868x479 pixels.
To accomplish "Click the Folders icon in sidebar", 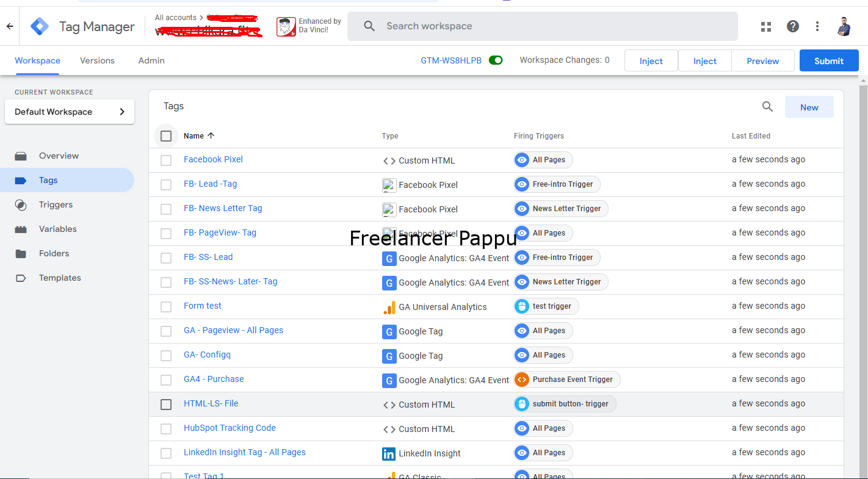I will (x=21, y=254).
